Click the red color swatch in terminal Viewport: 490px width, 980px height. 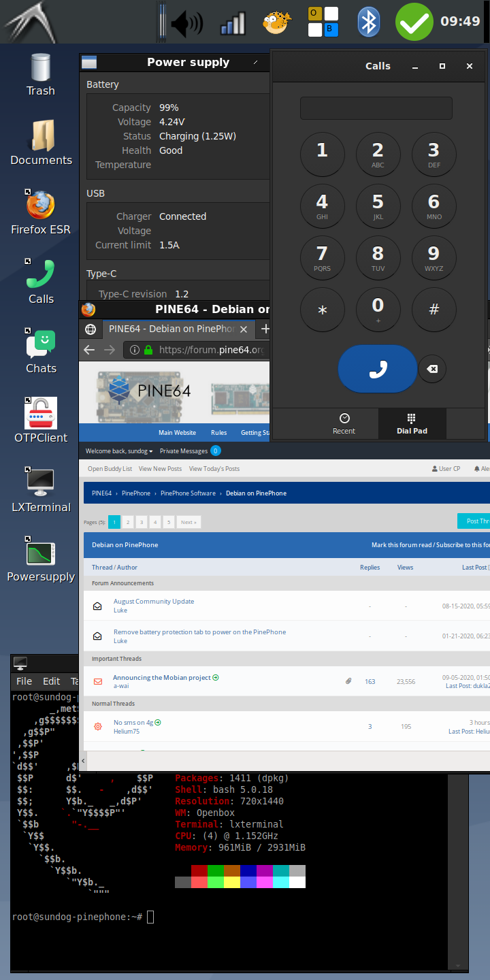tap(199, 870)
